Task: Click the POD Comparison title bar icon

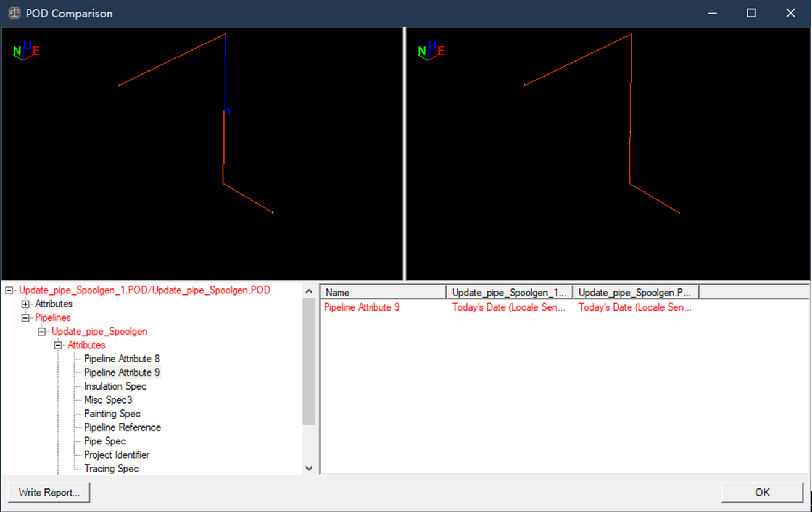Action: 14,13
